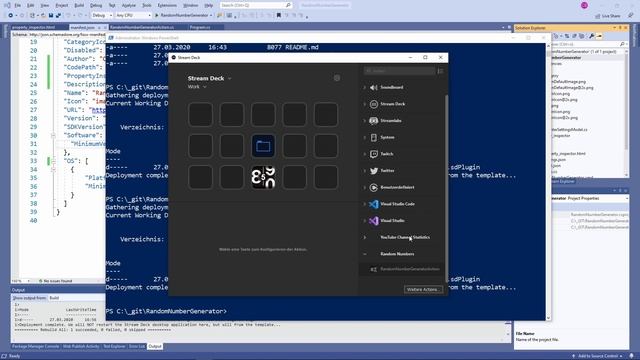Open the Project Properties dropdown in Properties panel
Viewport: 640px width, 360px height.
627,198
